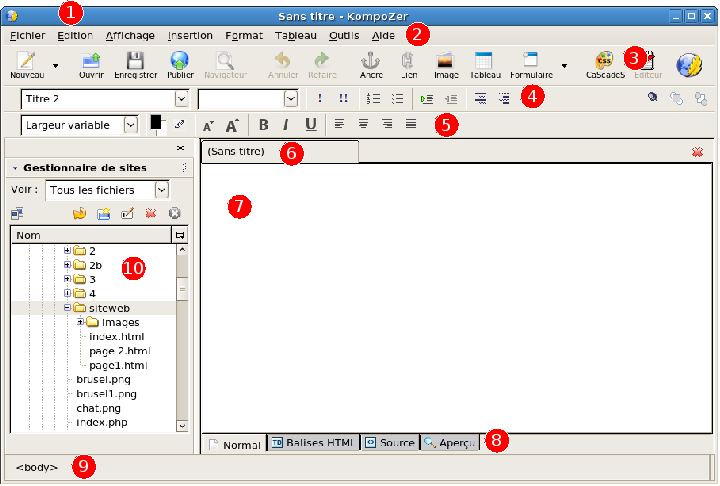
Task: Delete selected file with red X icon
Action: pyautogui.click(x=151, y=213)
